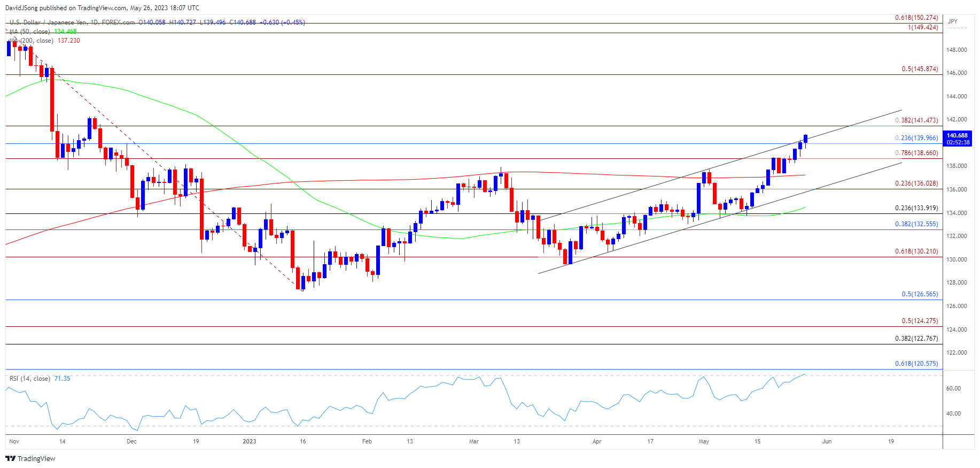Click the TradingView logo at bottom left
This screenshot has width=980, height=468.
click(30, 458)
